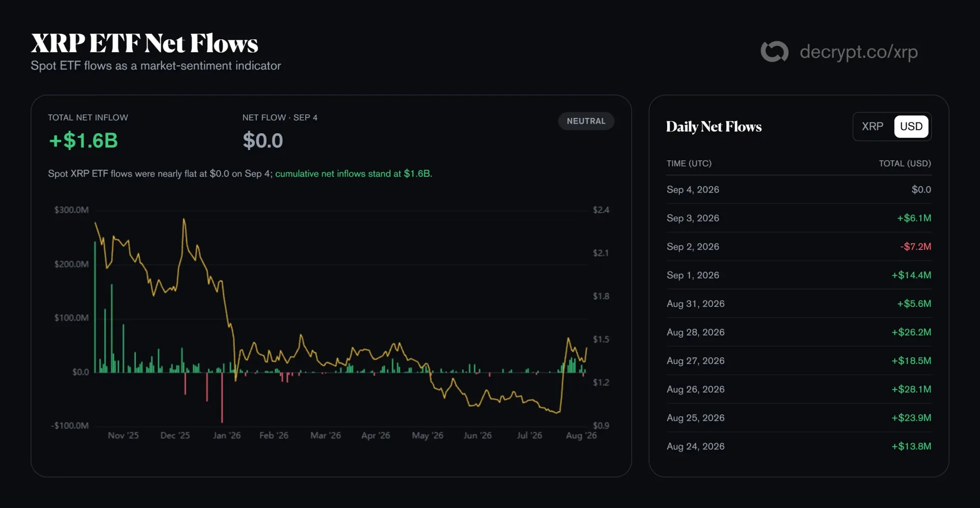Click the Decrypt logo icon
This screenshot has height=508, width=980.
774,52
